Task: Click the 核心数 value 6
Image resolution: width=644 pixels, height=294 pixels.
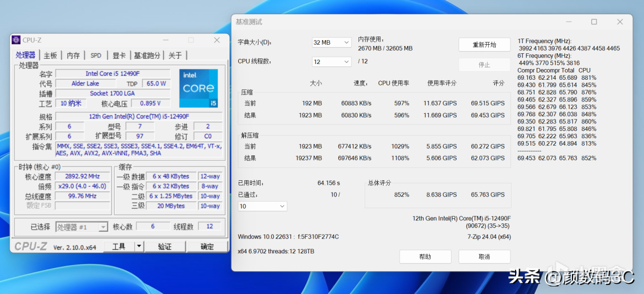Action: (x=152, y=226)
